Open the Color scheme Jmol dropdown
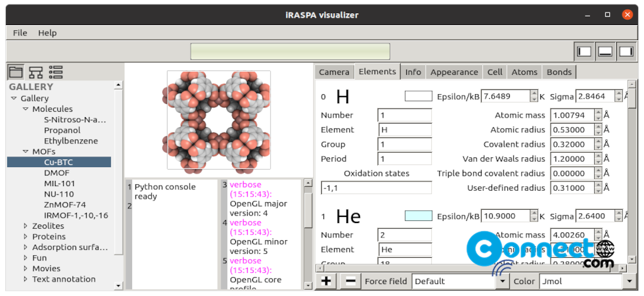The height and width of the screenshot is (296, 644). (587, 282)
